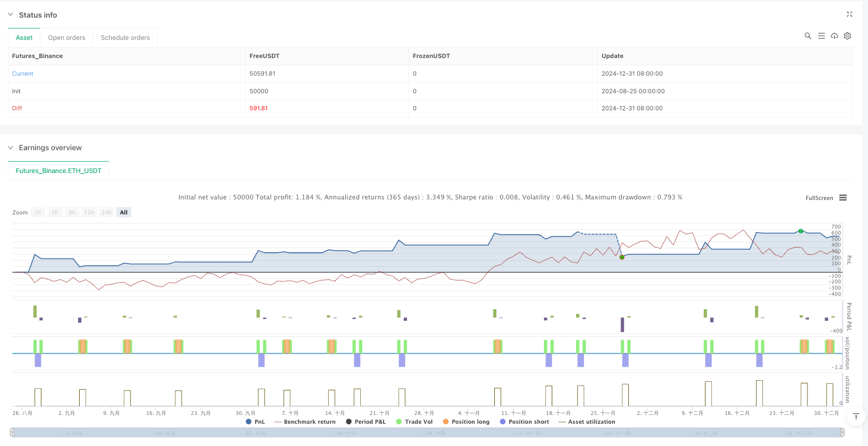Viewport: 868px width, 446px height.
Task: Click the FullScreen chart button
Action: pos(819,198)
